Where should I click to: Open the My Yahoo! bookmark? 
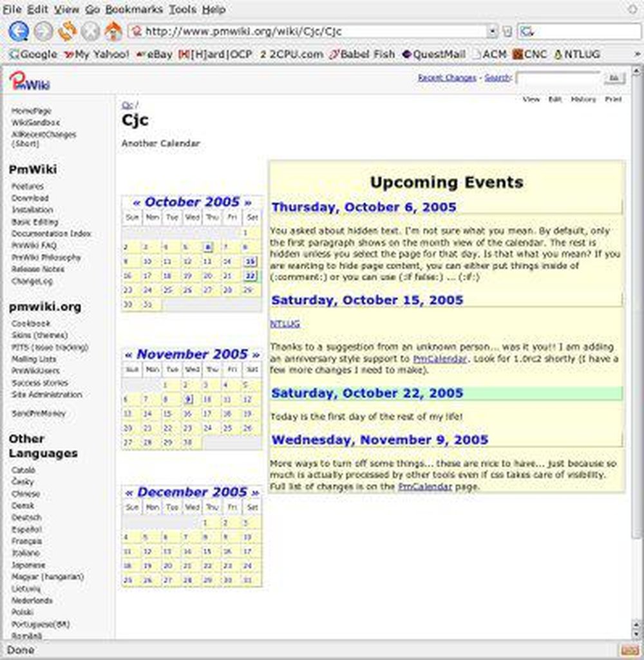pos(97,54)
